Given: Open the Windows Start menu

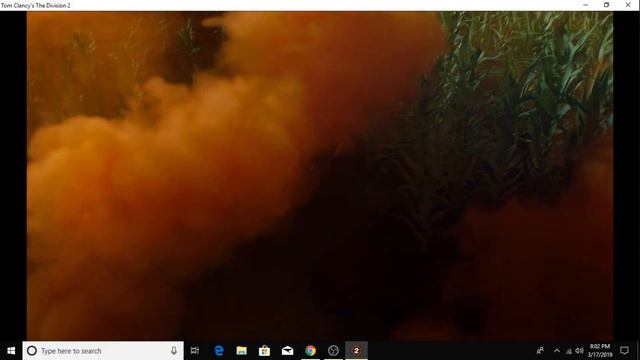Looking at the screenshot, I should tap(11, 351).
